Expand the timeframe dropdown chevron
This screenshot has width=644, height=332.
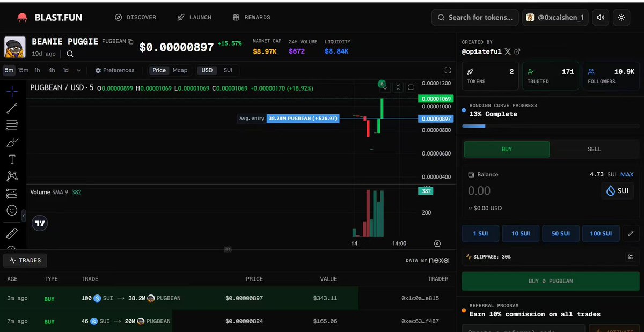coord(79,70)
